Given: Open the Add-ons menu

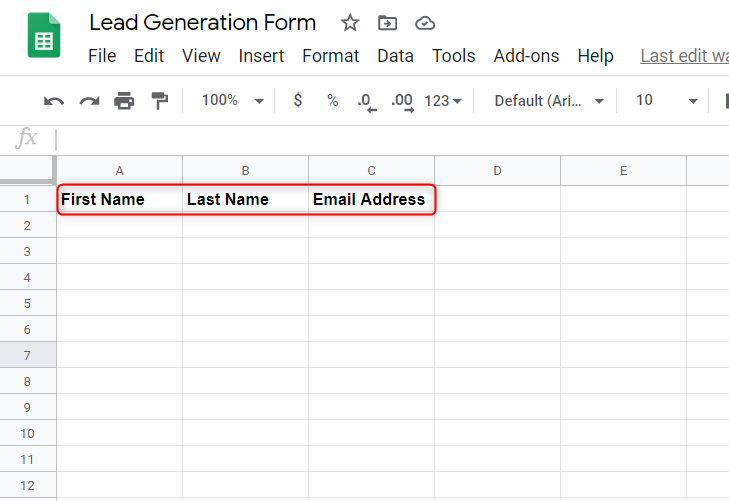Looking at the screenshot, I should 526,56.
